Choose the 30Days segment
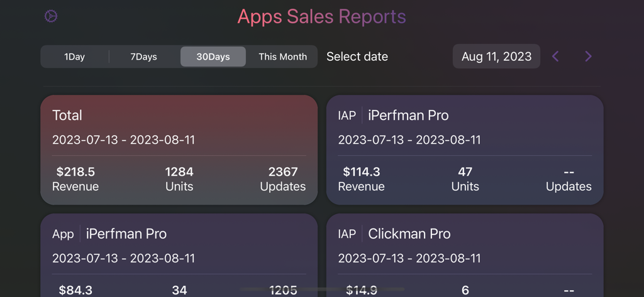The height and width of the screenshot is (297, 644). click(x=213, y=57)
